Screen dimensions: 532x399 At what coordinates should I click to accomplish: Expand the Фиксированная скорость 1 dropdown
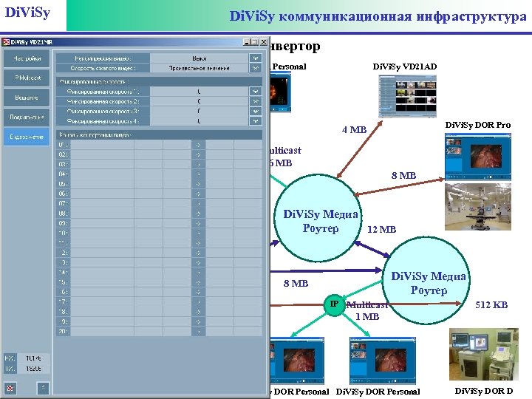click(x=256, y=92)
